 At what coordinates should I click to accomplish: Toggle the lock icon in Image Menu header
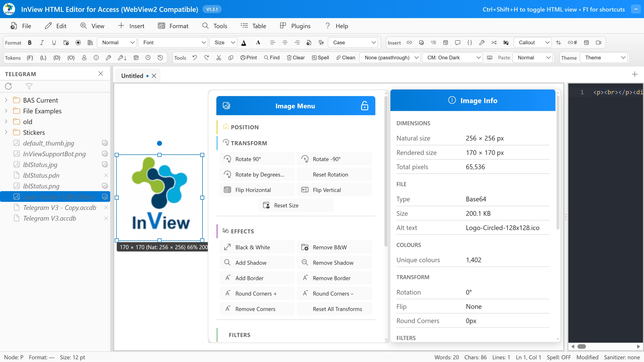point(364,106)
